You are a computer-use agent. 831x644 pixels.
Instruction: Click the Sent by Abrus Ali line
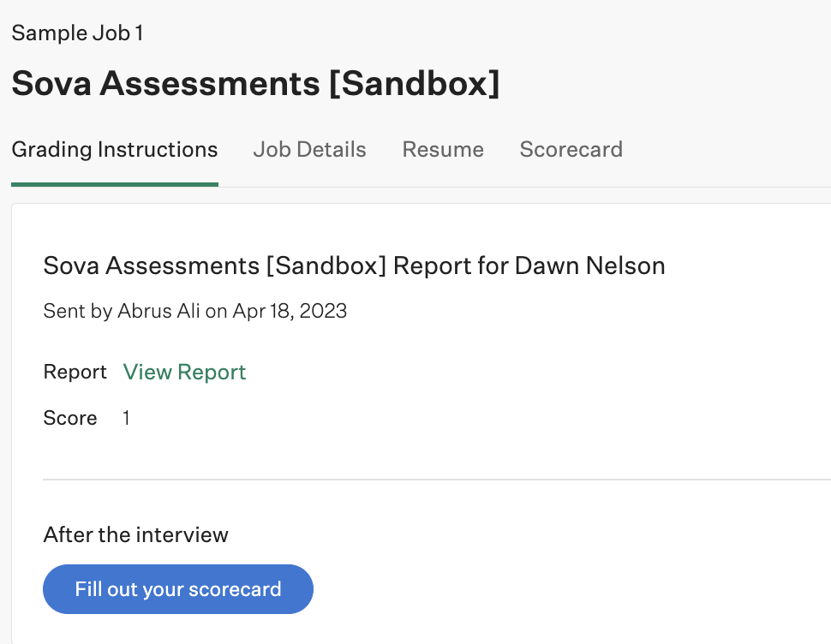195,311
